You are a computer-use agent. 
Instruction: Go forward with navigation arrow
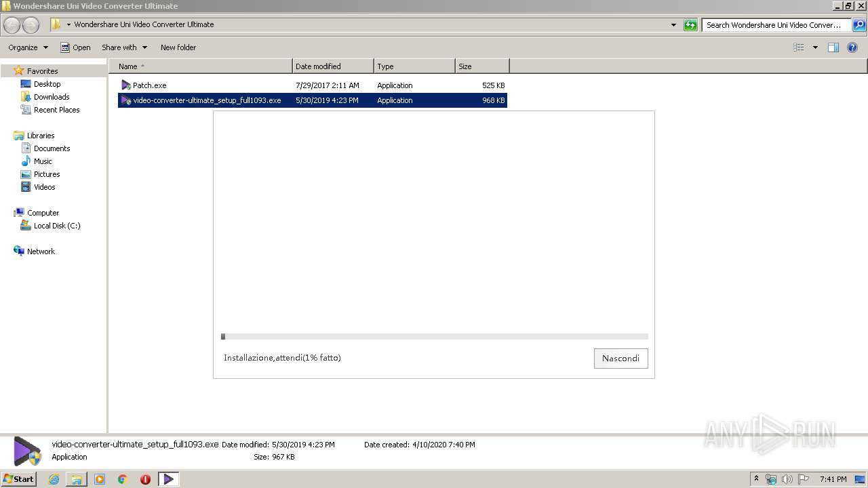tap(31, 25)
